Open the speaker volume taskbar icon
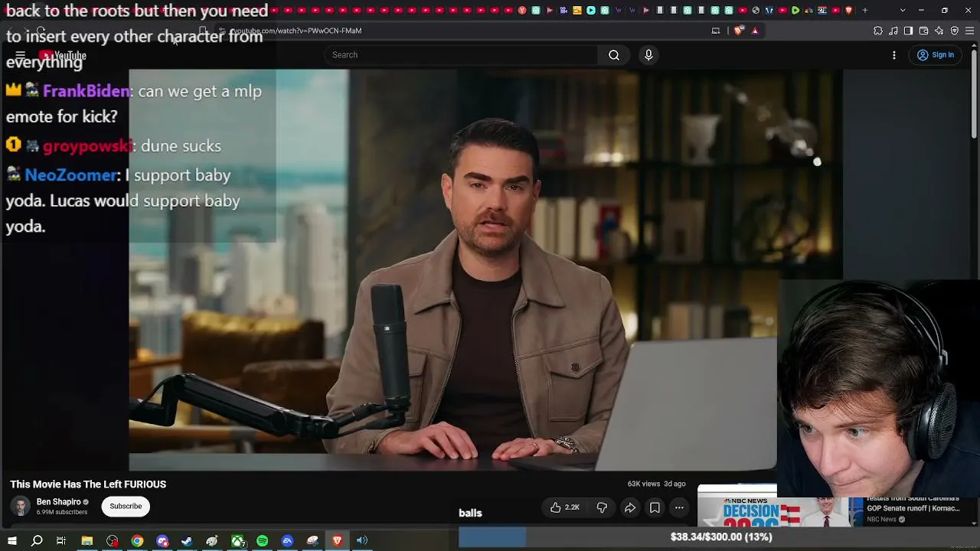Viewport: 980px width, 551px height. coord(362,541)
